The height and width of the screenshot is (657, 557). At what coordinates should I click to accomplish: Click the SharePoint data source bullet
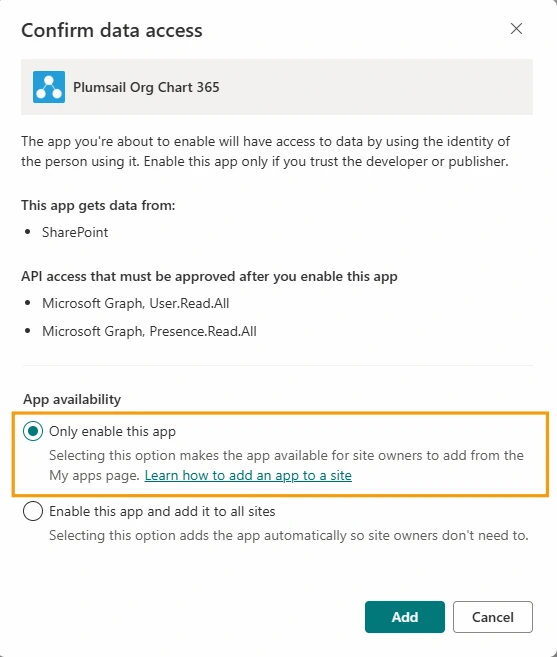click(75, 232)
